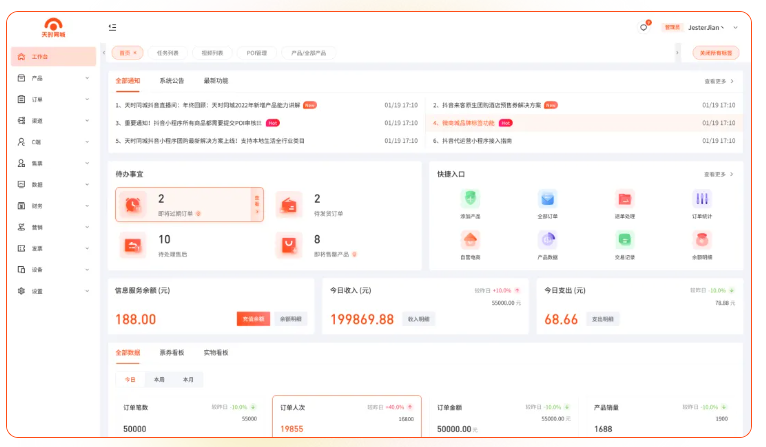The image size is (766, 447).
Task: Click the alarm clock icon for 即将过期订单
Action: tap(132, 205)
